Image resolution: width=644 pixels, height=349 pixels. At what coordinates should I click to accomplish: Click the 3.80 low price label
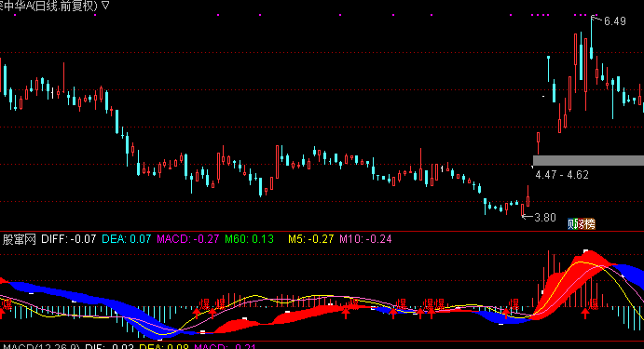545,218
